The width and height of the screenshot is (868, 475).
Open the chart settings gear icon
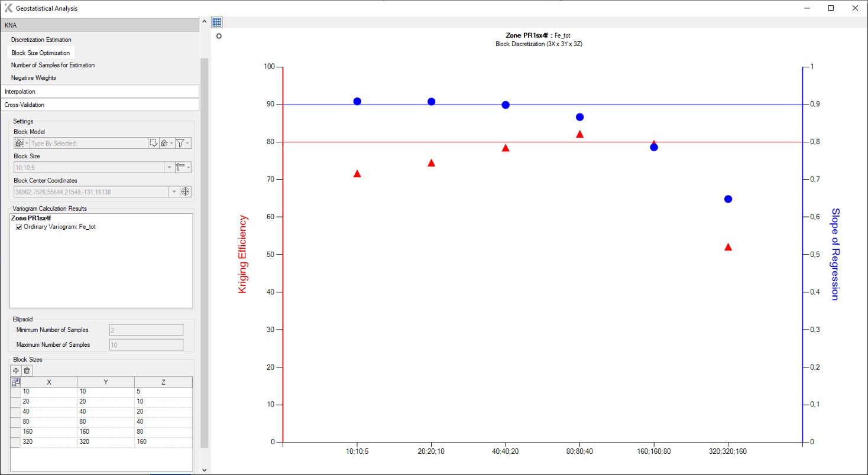pyautogui.click(x=219, y=36)
